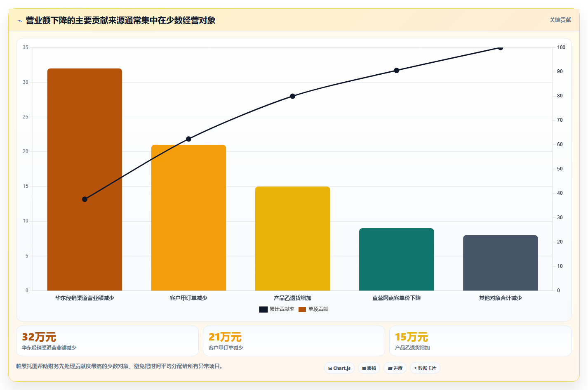Image resolution: width=588 pixels, height=390 pixels.
Task: Click the cumulative line point above 华东经销渠道
Action: coord(85,199)
